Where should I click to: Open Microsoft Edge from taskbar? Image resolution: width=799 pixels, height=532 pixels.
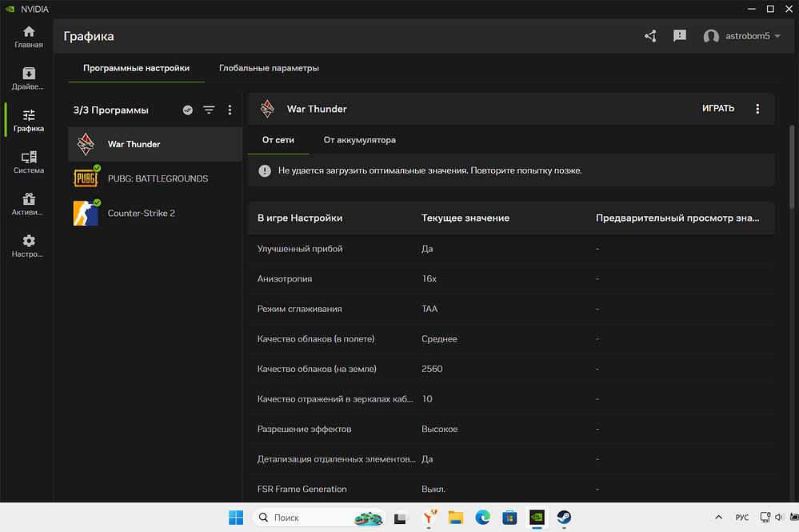click(x=482, y=518)
